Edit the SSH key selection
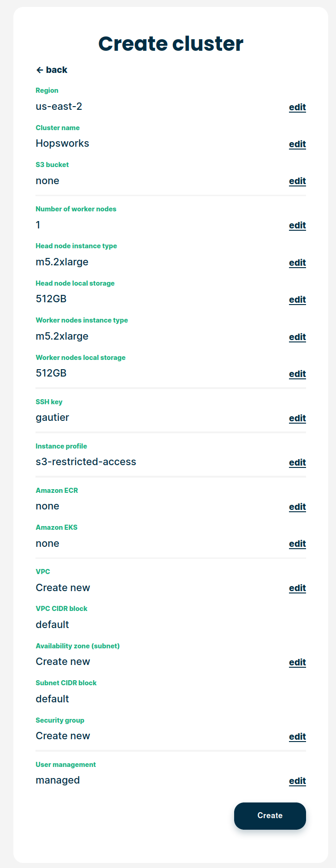 (x=297, y=418)
